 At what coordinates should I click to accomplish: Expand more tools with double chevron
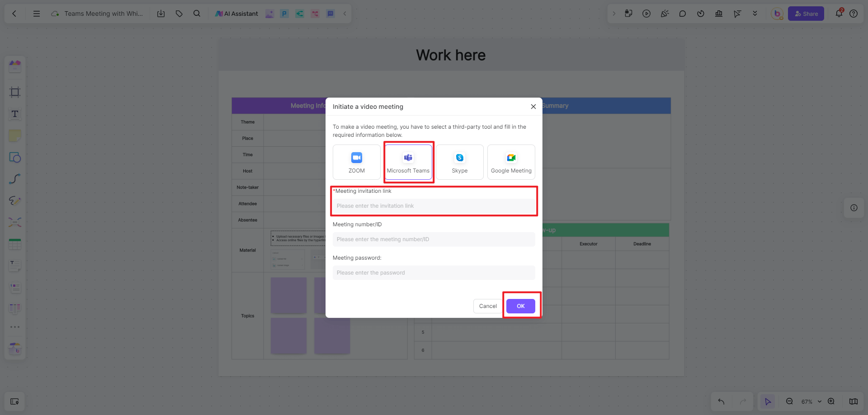tap(755, 14)
